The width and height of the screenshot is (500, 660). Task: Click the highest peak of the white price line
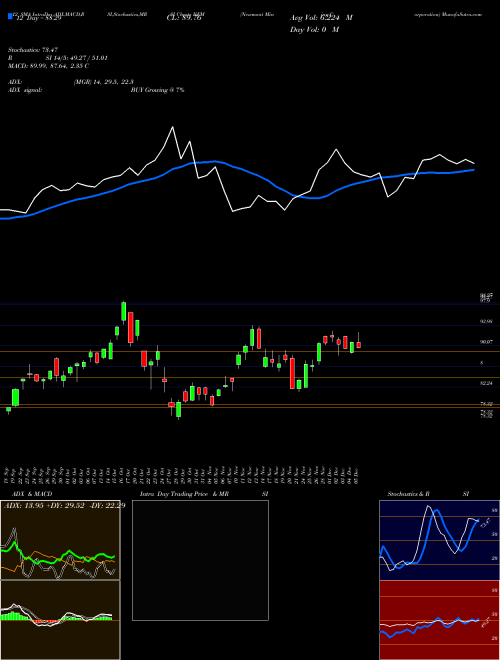[x=172, y=127]
